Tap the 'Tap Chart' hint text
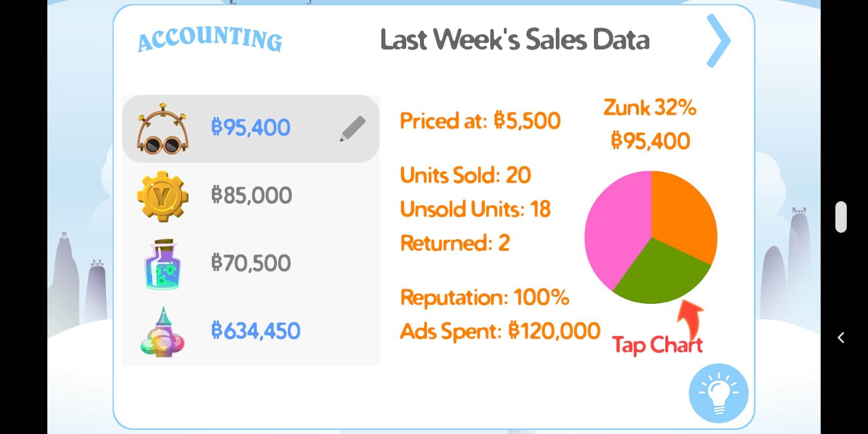Image resolution: width=868 pixels, height=434 pixels. [657, 345]
